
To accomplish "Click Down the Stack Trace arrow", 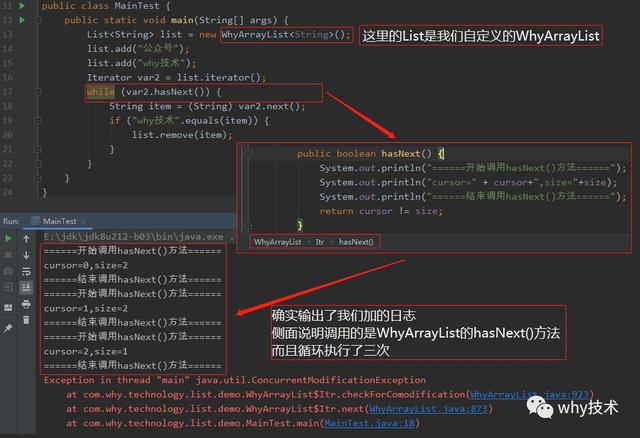I will pyautogui.click(x=26, y=255).
